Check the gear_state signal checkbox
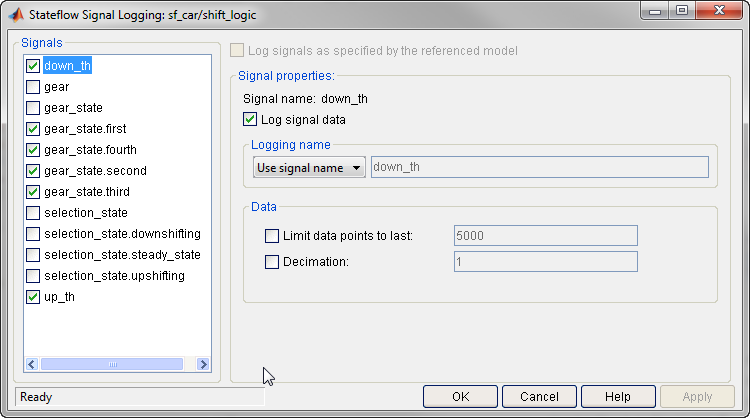This screenshot has height=418, width=750. tap(33, 108)
